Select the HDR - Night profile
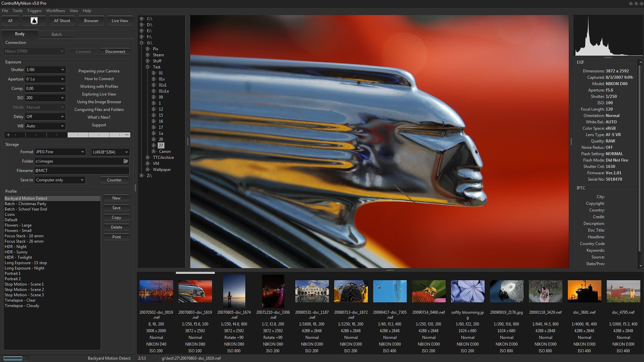 [15, 247]
